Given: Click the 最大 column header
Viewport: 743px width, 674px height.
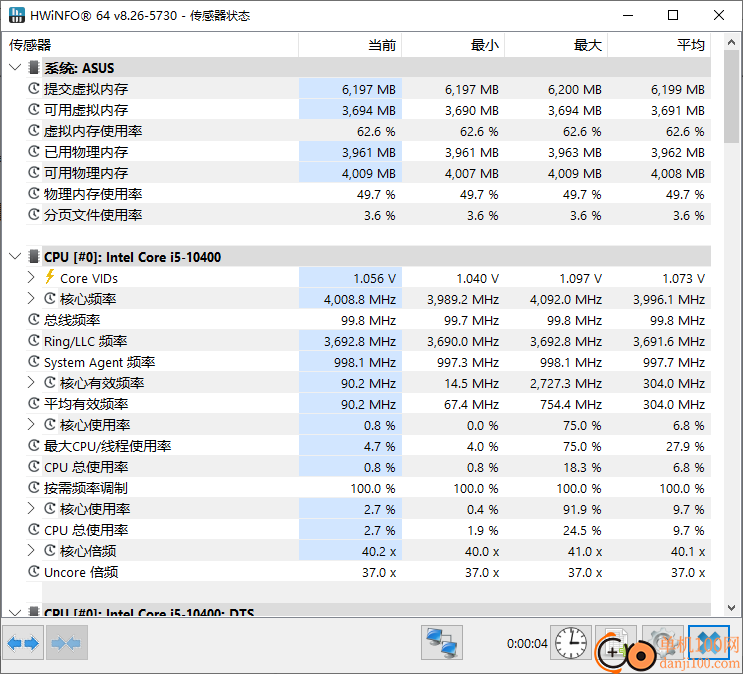Looking at the screenshot, I should point(556,45).
